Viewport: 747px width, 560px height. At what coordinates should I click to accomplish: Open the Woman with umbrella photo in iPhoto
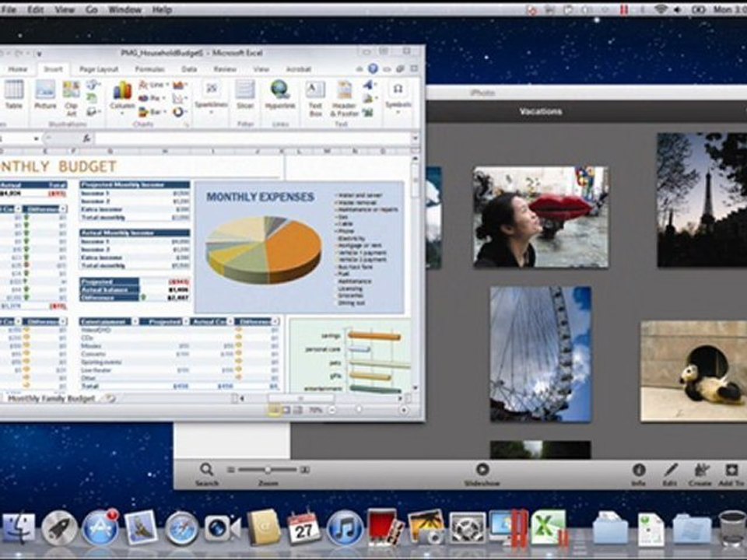pos(541,217)
